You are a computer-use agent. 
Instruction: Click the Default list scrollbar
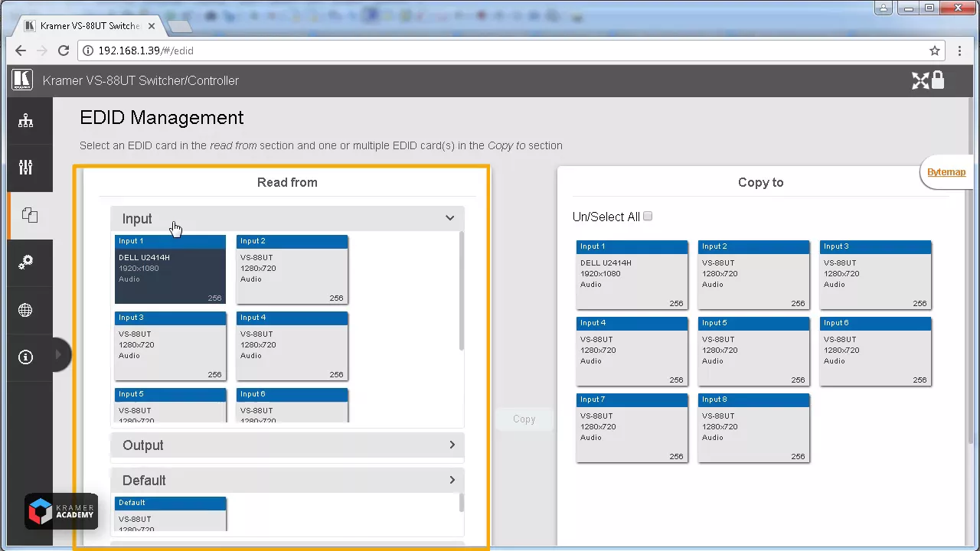coord(461,503)
